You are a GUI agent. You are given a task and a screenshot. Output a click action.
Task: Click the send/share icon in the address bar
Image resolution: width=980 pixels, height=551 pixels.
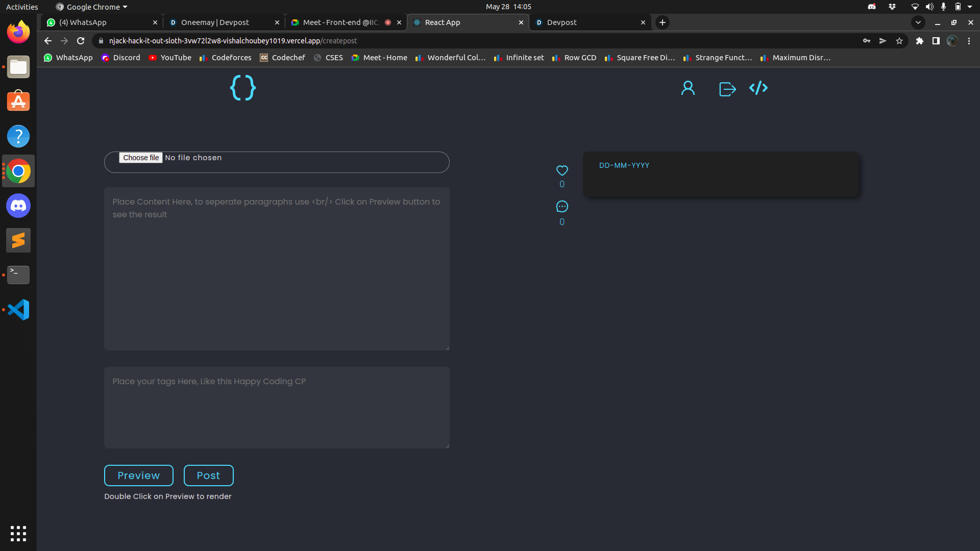tap(883, 41)
